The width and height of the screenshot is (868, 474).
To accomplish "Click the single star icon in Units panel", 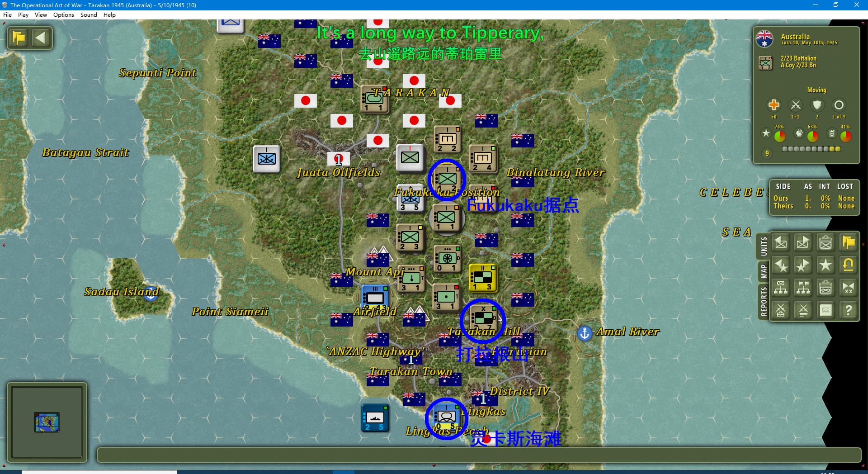I will 826,265.
